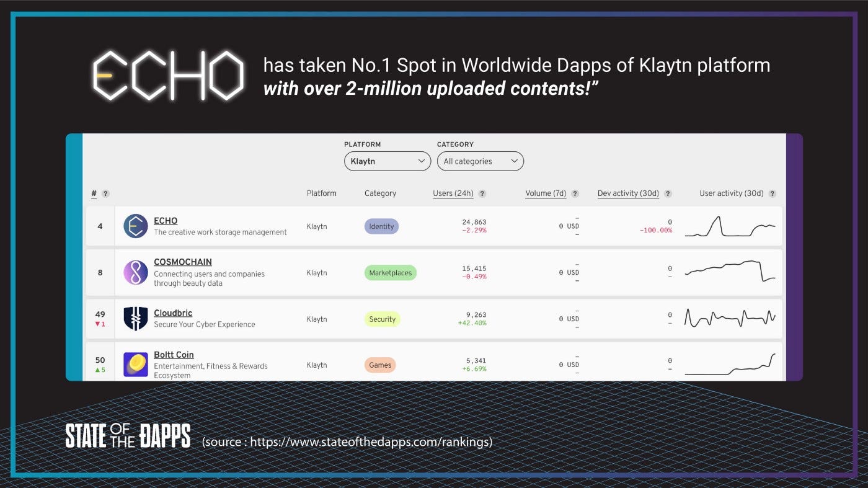Viewport: 868px width, 488px height.
Task: Click the Games category tag
Action: [380, 365]
